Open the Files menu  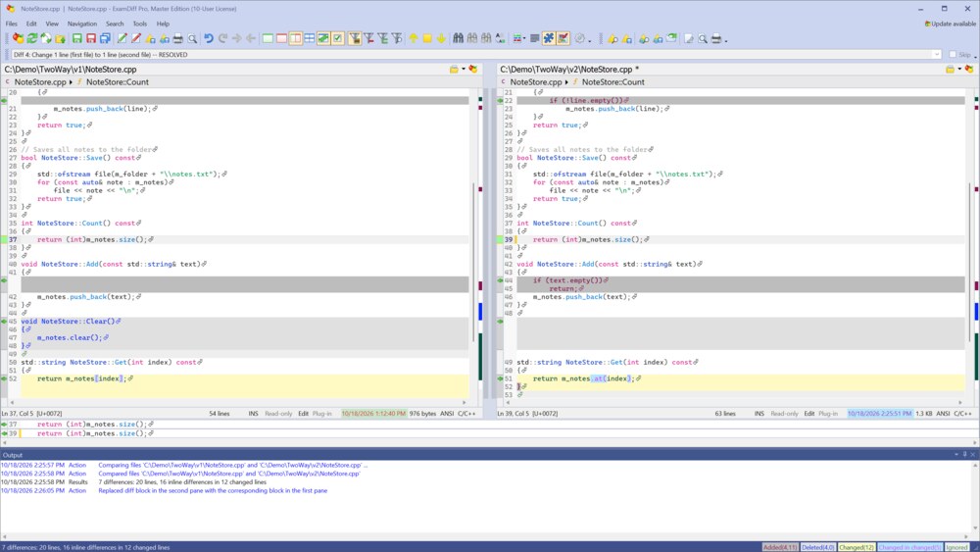[11, 24]
